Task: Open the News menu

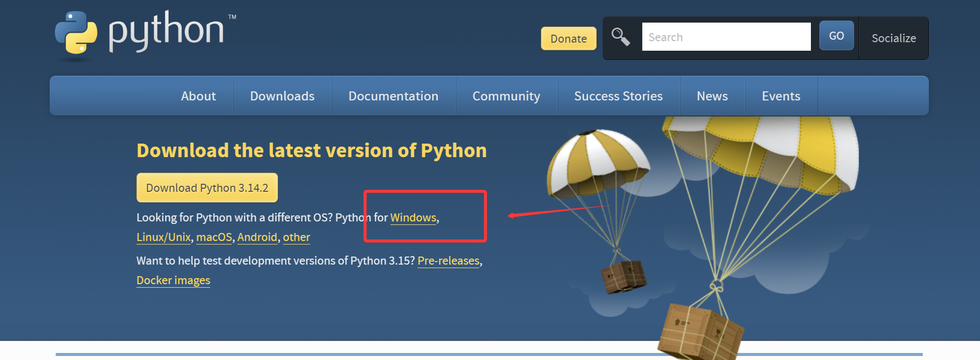Action: point(712,96)
